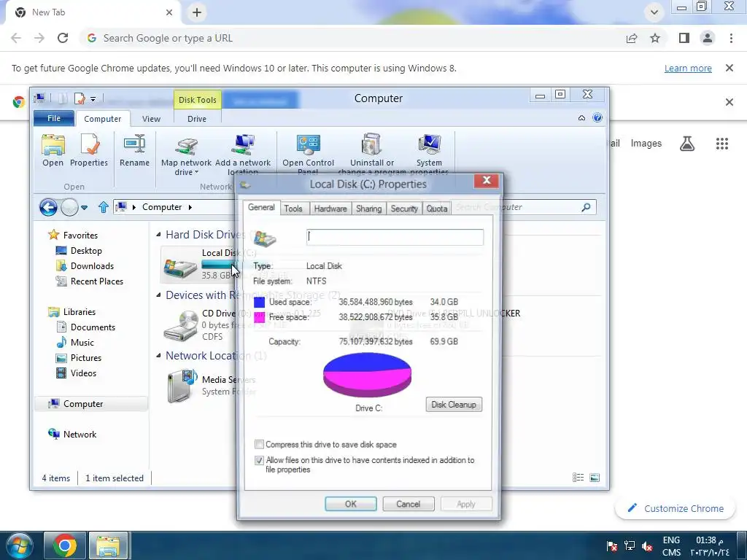Click the OK button
747x560 pixels.
pyautogui.click(x=351, y=504)
